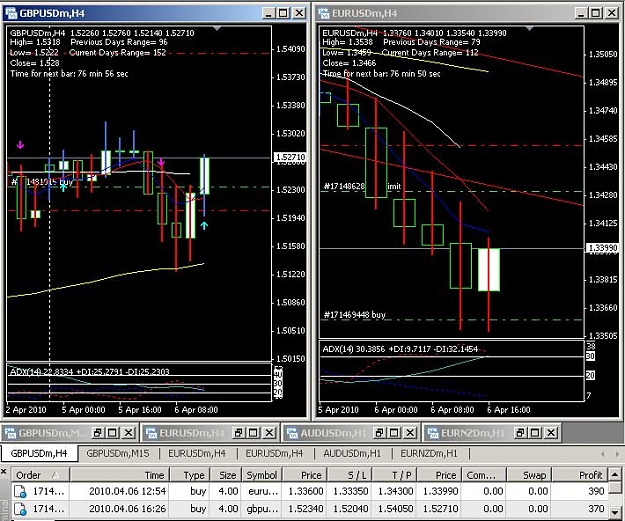625x521 pixels.
Task: Maximize the minimized AUDUSDm,H1 window
Action: click(394, 433)
